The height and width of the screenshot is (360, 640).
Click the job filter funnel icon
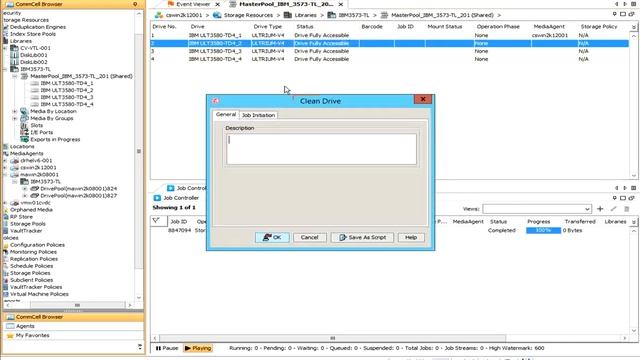pos(156,221)
